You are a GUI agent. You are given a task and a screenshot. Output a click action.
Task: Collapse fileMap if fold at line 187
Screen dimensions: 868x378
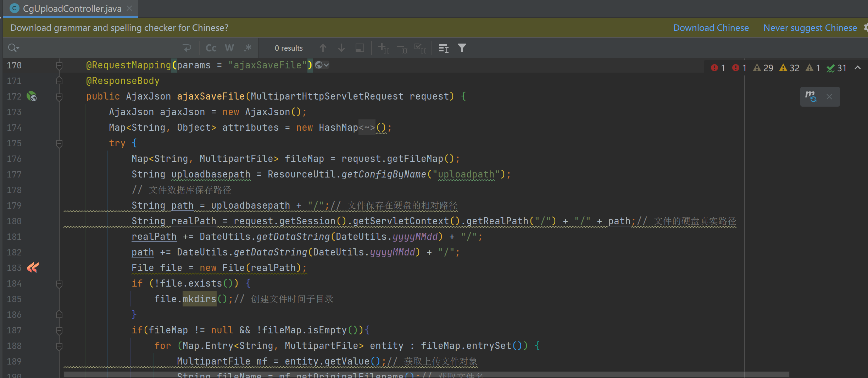coord(59,331)
